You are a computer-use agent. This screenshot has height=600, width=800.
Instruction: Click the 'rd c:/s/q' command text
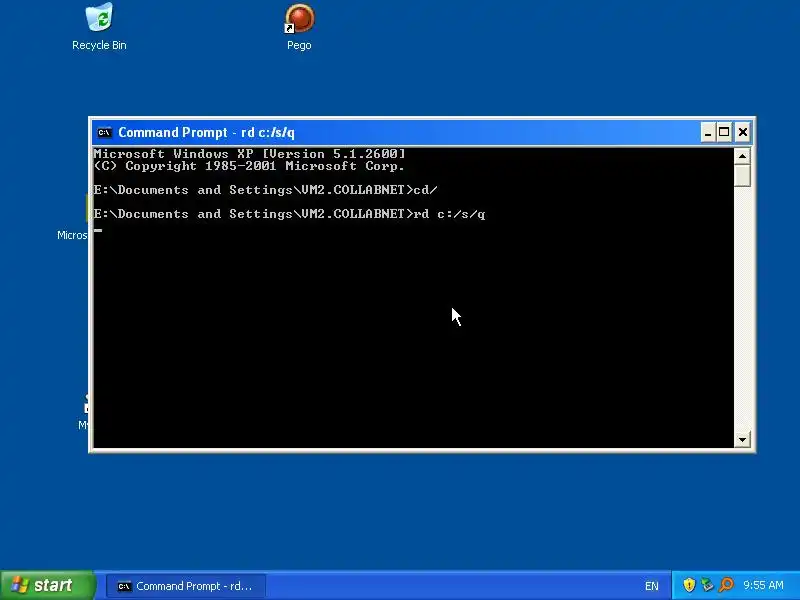pos(449,214)
